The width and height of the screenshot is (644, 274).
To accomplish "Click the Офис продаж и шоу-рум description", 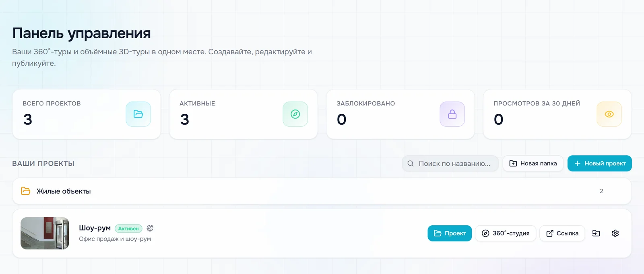I will pyautogui.click(x=115, y=239).
